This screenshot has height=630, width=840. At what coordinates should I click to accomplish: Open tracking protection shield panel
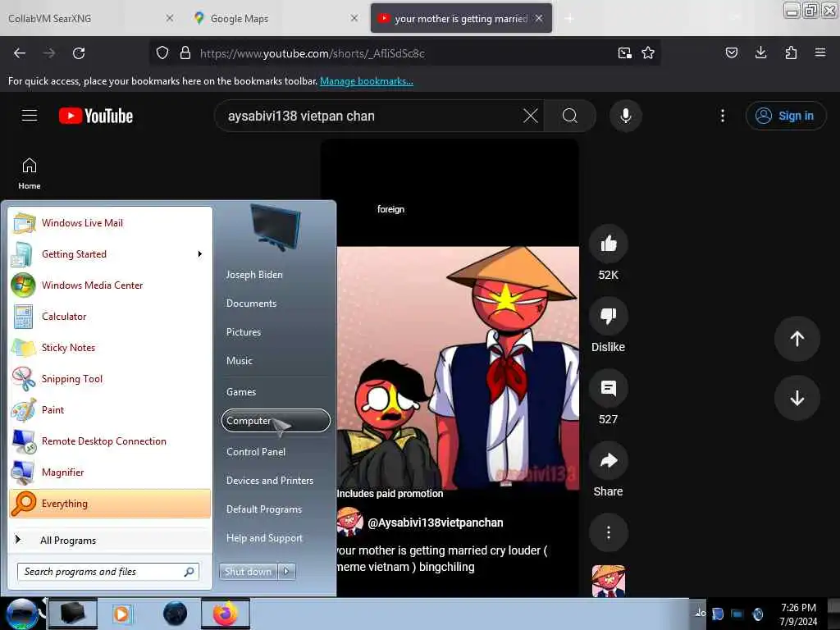[x=162, y=53]
